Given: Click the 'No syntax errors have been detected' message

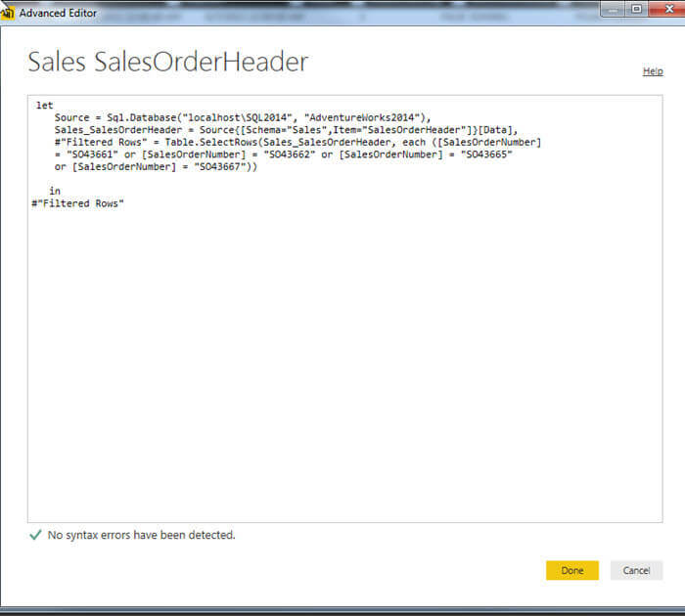Looking at the screenshot, I should coord(142,535).
